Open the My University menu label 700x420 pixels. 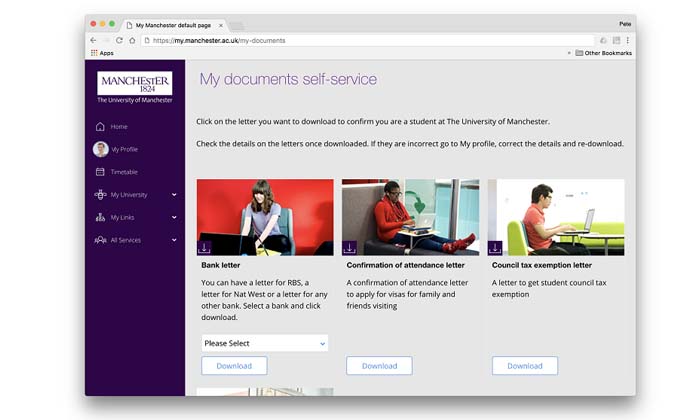(129, 195)
